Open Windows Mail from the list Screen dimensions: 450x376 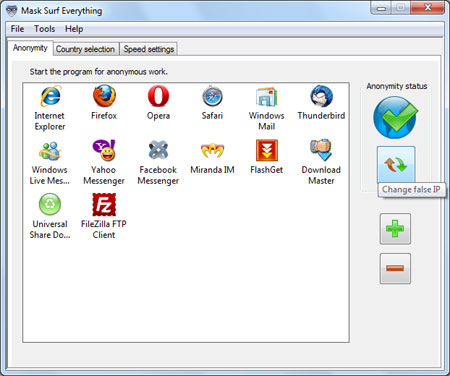[x=267, y=97]
